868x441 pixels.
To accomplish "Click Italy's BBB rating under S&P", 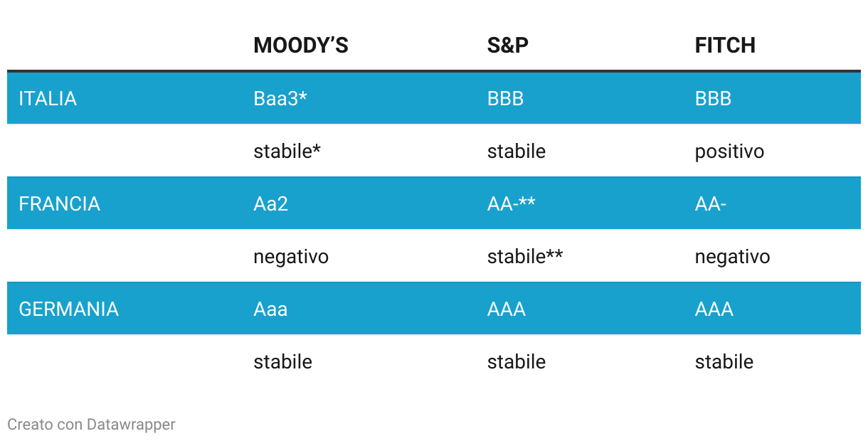I will [x=505, y=98].
